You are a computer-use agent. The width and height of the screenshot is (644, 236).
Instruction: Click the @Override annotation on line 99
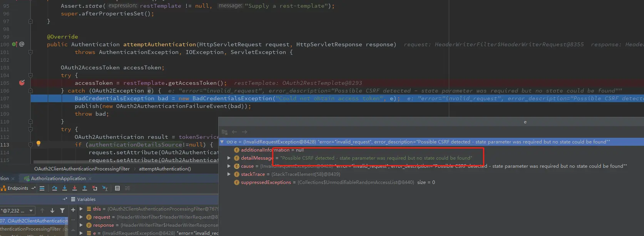click(62, 37)
